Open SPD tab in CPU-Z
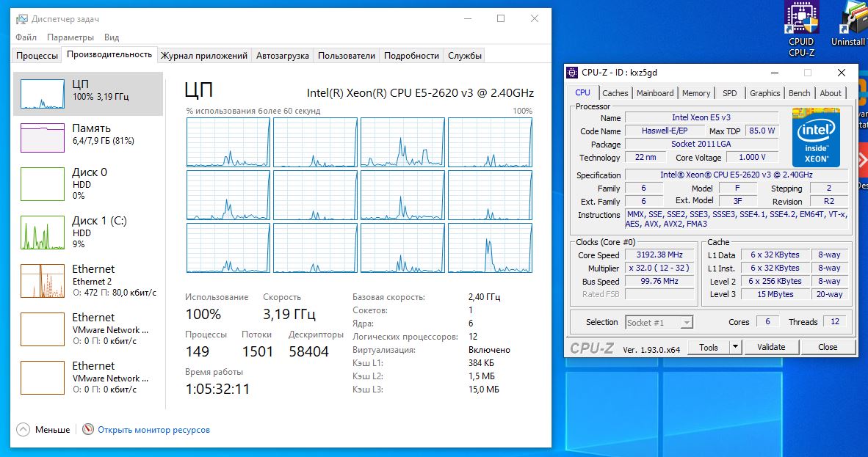The height and width of the screenshot is (457, 868). coord(730,93)
